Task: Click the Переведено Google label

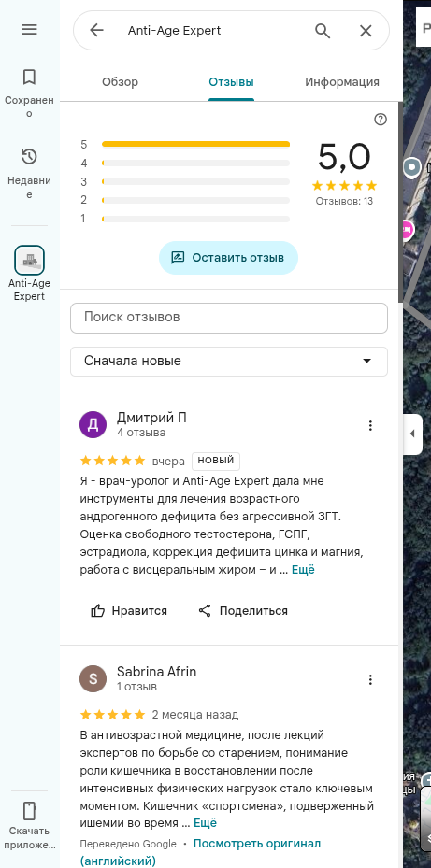Action: [128, 845]
